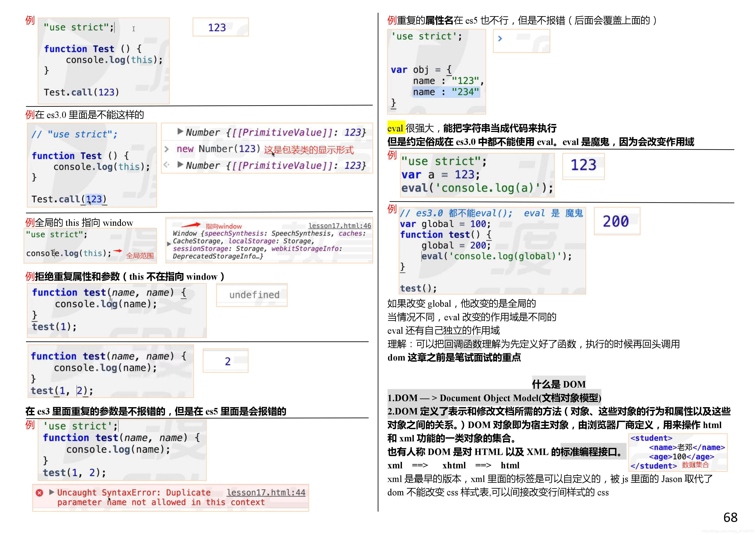Click "如果改变 global，他改变的是全局的"
Screen dimensions: 756x535
click(x=461, y=303)
